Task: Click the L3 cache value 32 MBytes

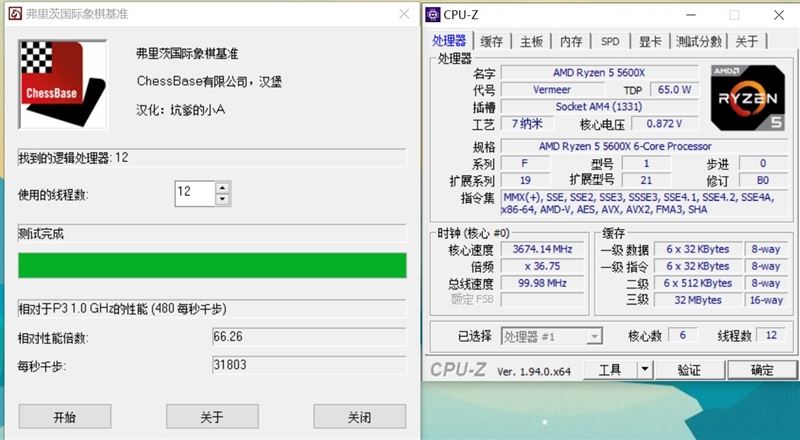Action: pos(698,300)
